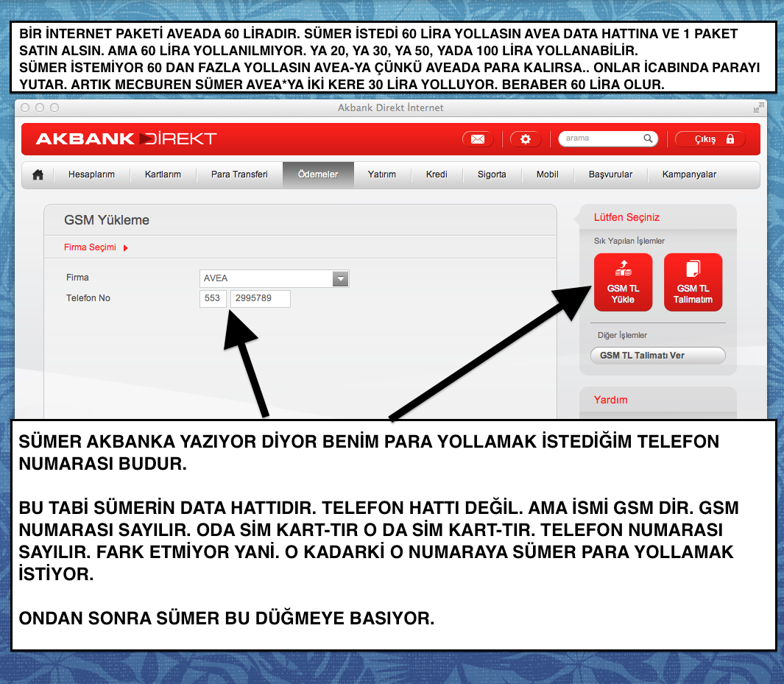Log out with the Çıkış button

pyautogui.click(x=710, y=139)
